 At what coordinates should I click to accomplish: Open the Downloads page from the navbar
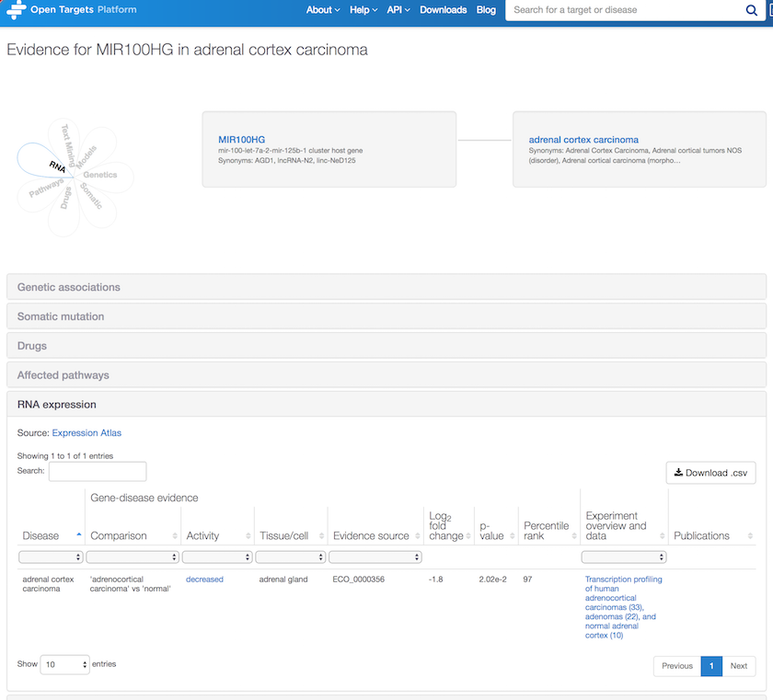coord(443,10)
